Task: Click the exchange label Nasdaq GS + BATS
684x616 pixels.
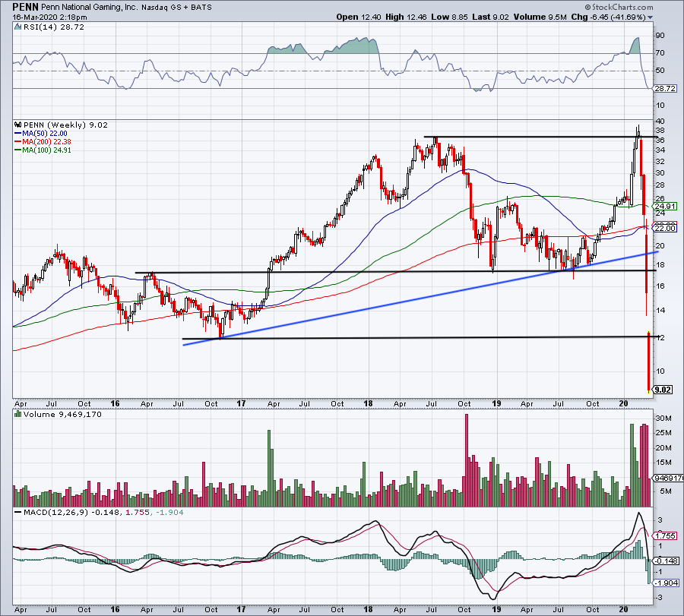Action: point(176,8)
